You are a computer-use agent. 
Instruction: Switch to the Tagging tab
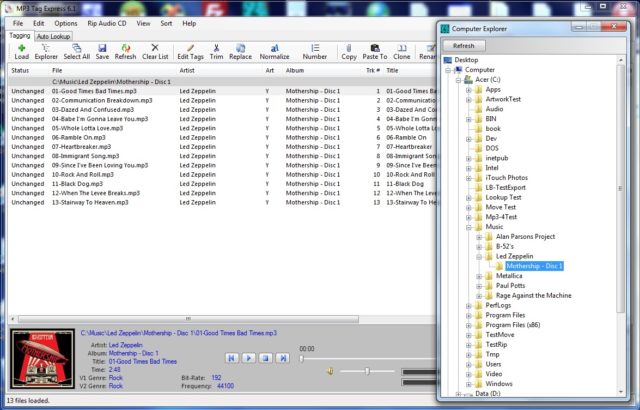click(20, 35)
